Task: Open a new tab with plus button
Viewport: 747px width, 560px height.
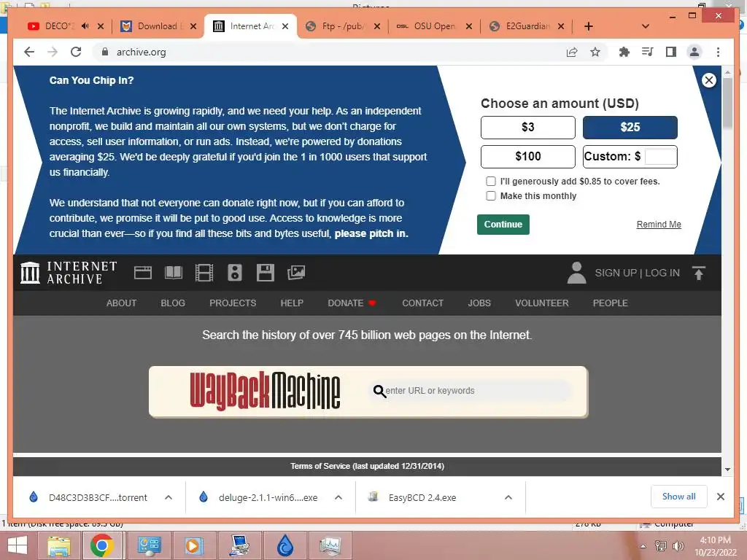Action: [589, 26]
